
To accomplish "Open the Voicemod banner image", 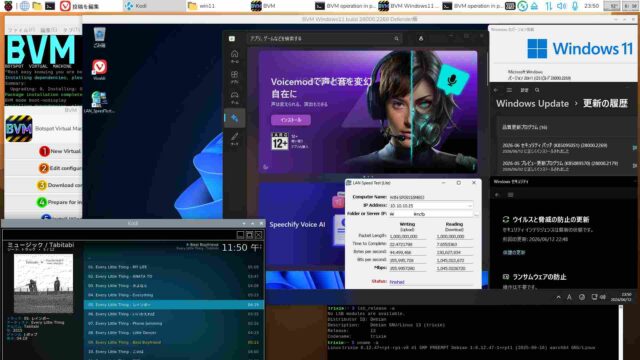I will click(x=368, y=112).
